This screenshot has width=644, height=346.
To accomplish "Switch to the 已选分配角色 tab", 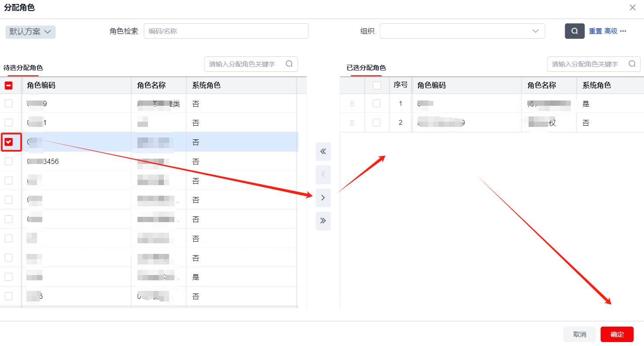I will (366, 68).
